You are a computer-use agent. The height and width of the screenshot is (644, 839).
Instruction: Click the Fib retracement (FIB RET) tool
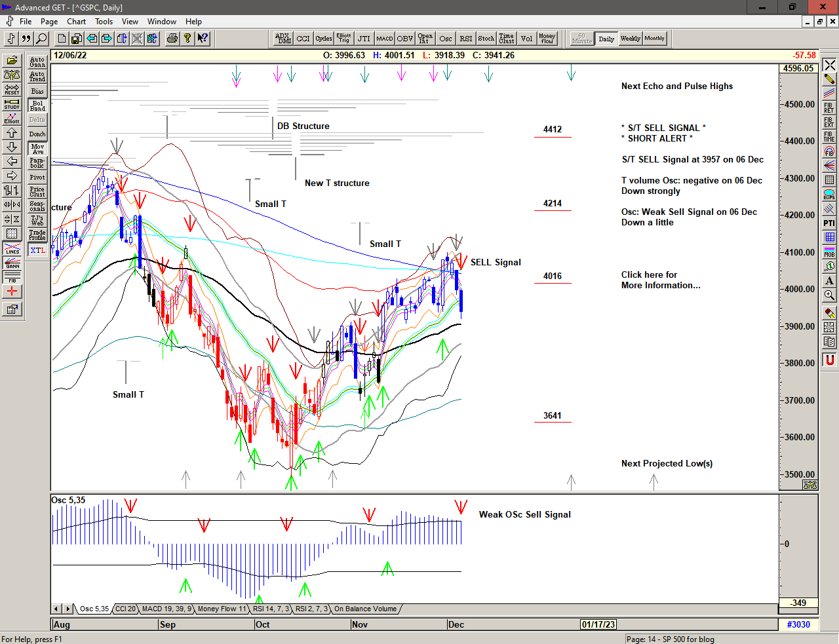click(829, 108)
